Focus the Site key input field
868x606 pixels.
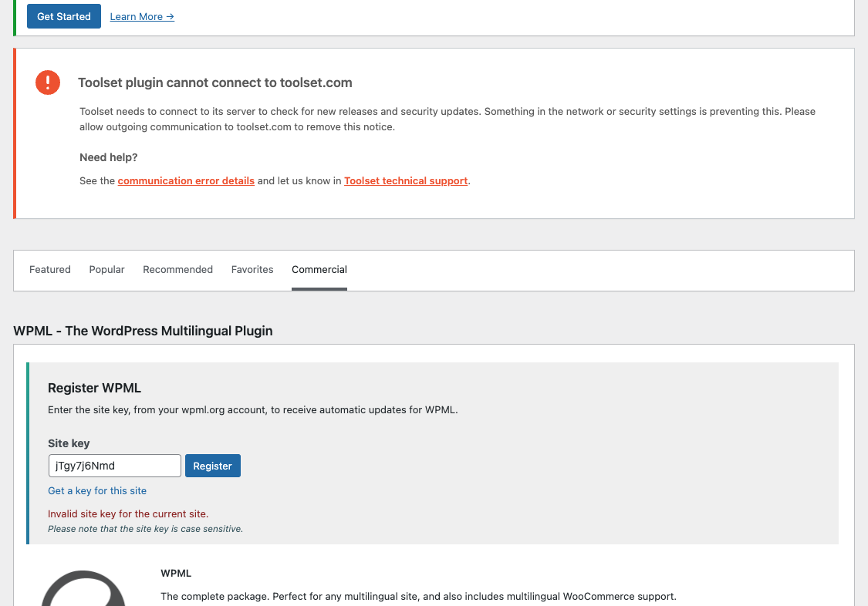[x=115, y=466]
